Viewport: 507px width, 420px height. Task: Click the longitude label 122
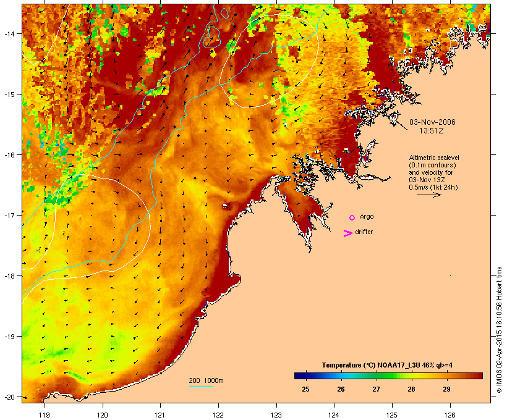pyautogui.click(x=218, y=415)
